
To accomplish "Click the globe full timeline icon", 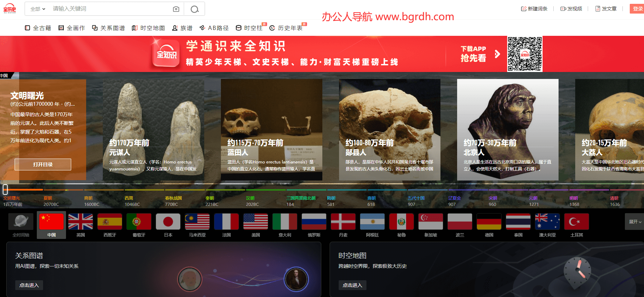I will tap(21, 222).
